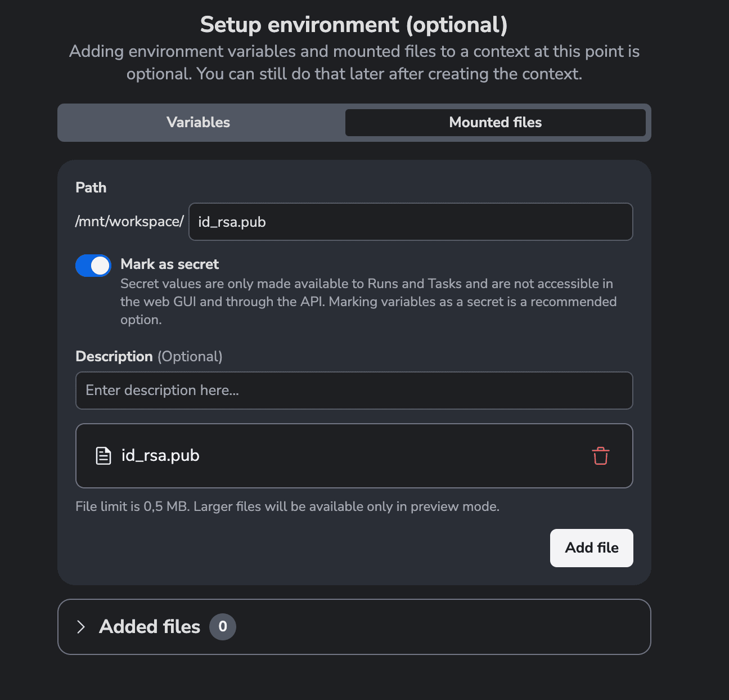Click the /mnt/workspace/ path prefix text
This screenshot has width=729, height=700.
(x=129, y=222)
